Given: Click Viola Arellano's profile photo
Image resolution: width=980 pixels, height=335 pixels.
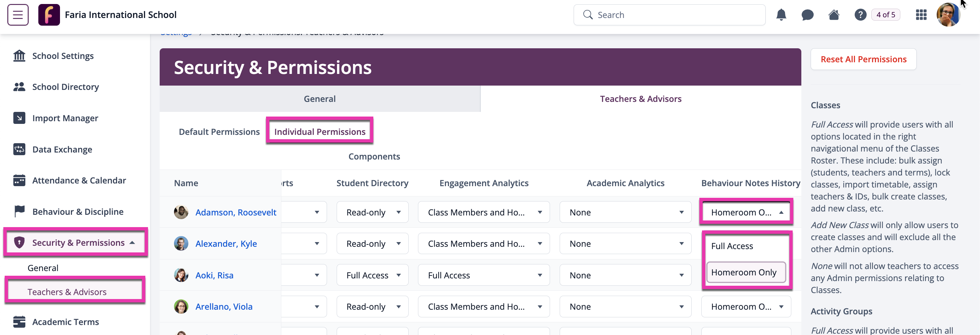Looking at the screenshot, I should [x=181, y=306].
